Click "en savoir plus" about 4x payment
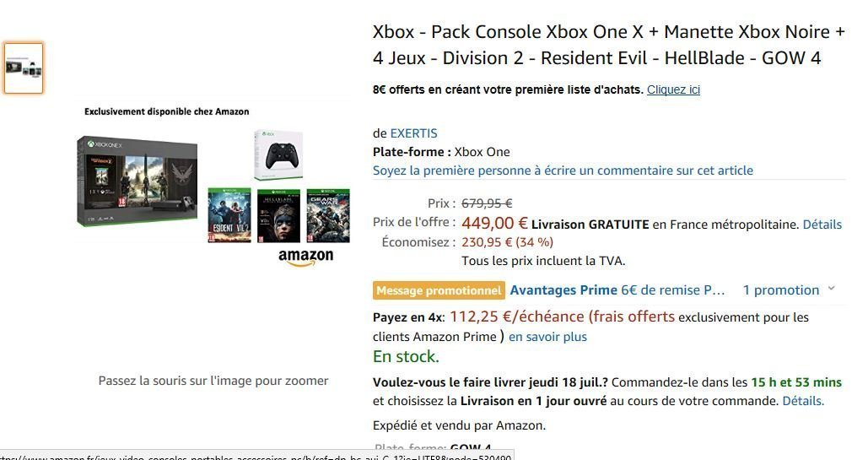868x460 pixels. pos(547,337)
